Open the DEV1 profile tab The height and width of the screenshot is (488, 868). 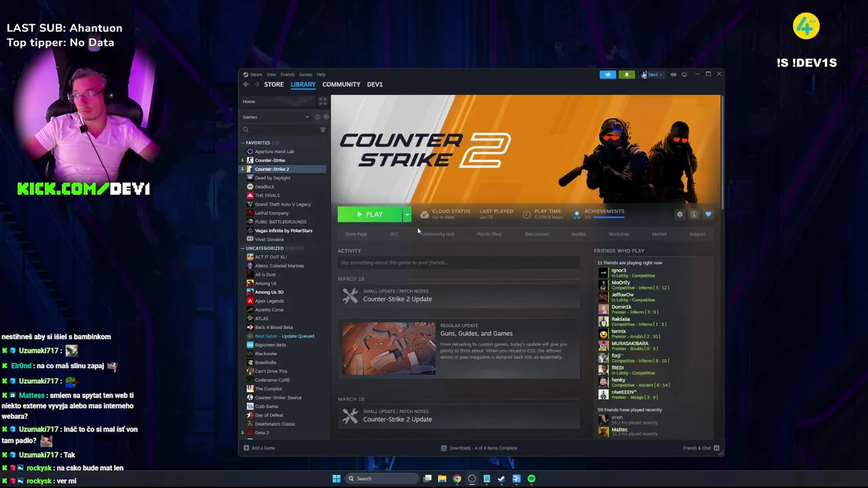375,85
